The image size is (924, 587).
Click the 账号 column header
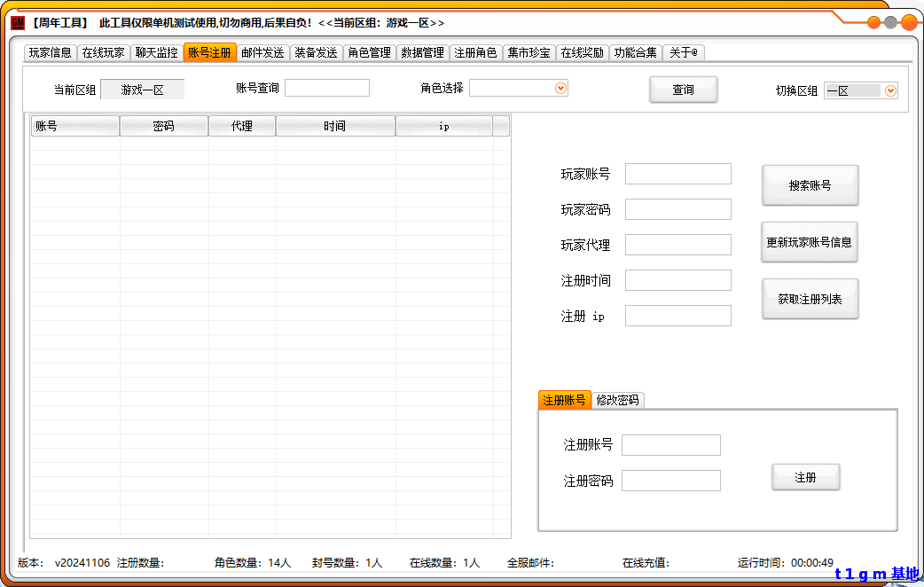[74, 127]
